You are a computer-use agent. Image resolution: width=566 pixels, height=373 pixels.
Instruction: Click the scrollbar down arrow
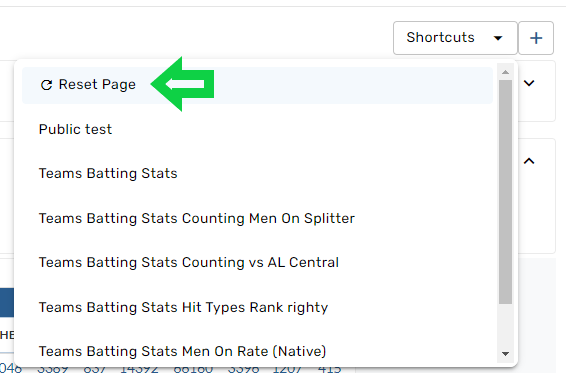(x=505, y=354)
